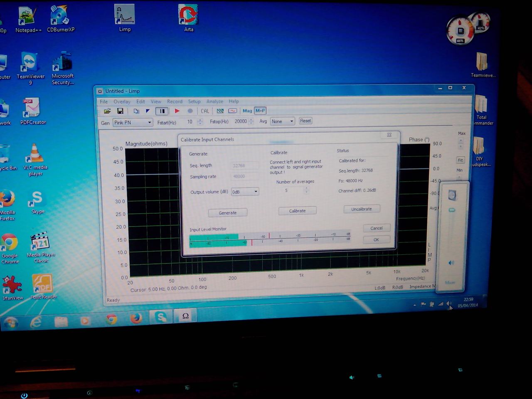Click OK in Calibrate Input Channels dialog
The width and height of the screenshot is (532, 399).
(376, 240)
